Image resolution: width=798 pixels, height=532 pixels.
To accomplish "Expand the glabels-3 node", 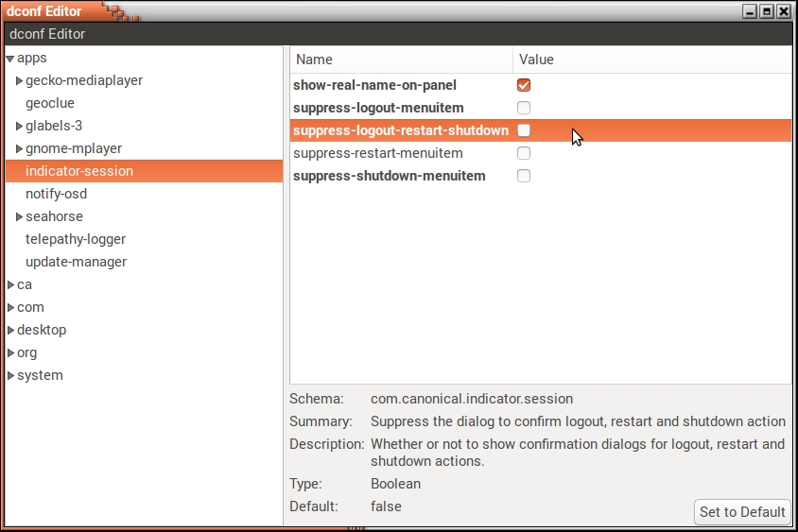I will tap(19, 127).
